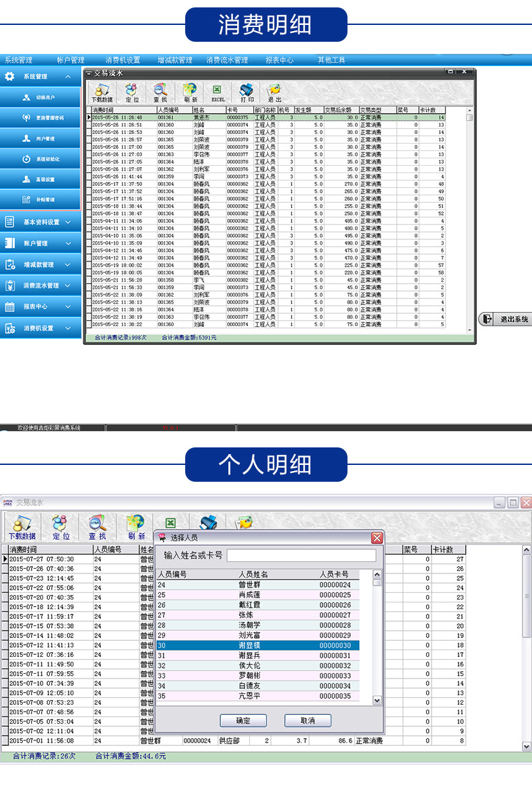
Task: Select person 刘光富 in the 选择人员 list
Action: point(257,635)
